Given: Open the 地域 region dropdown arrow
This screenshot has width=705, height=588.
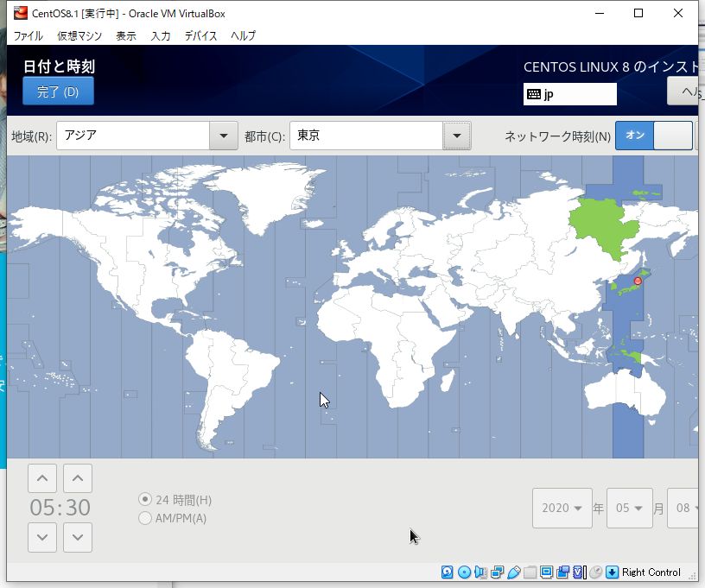Looking at the screenshot, I should 224,136.
